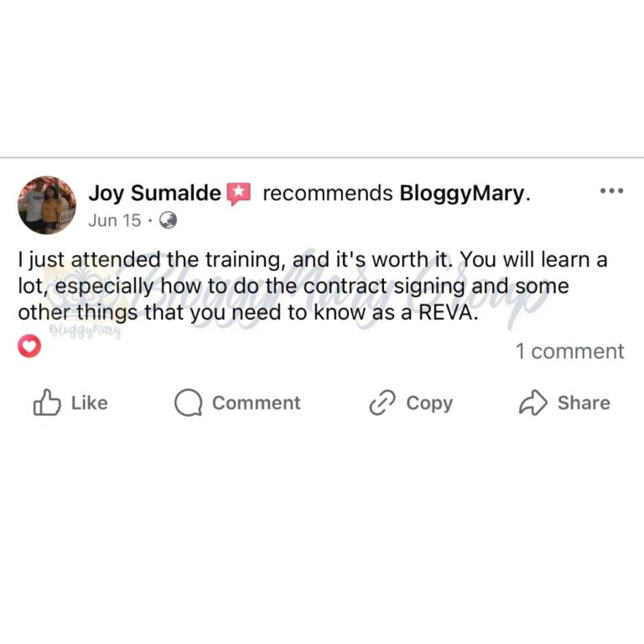Image resolution: width=644 pixels, height=644 pixels.
Task: Visit the BloggyMary page link
Action: tap(463, 193)
